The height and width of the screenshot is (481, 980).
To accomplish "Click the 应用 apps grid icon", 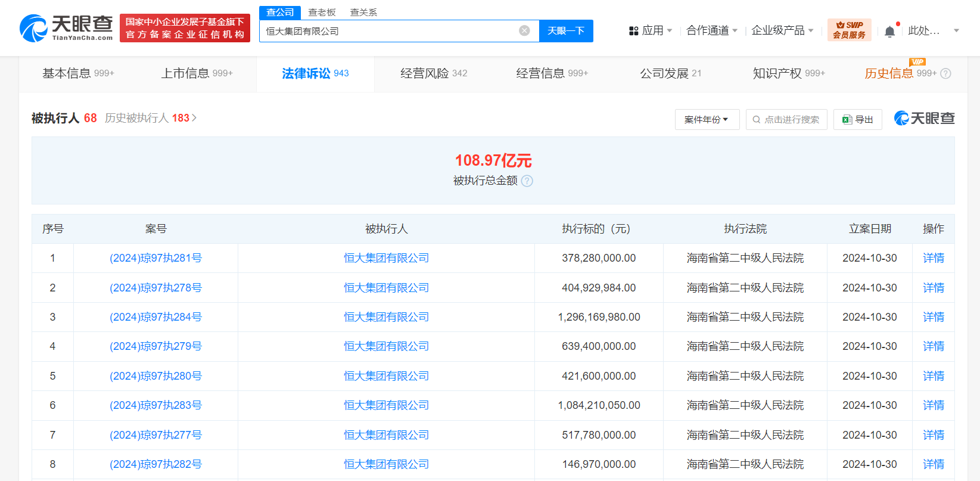I will click(633, 31).
